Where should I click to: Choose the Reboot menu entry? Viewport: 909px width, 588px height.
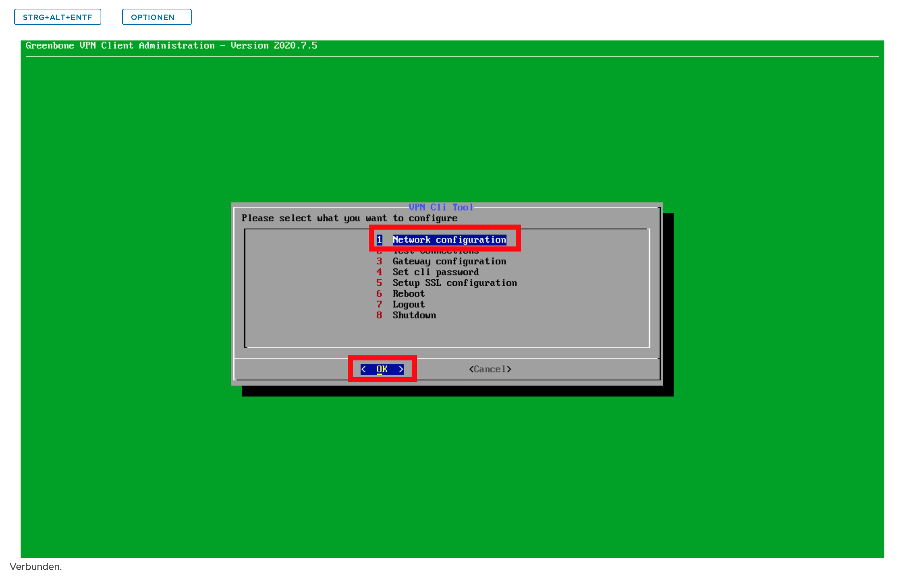(x=401, y=294)
